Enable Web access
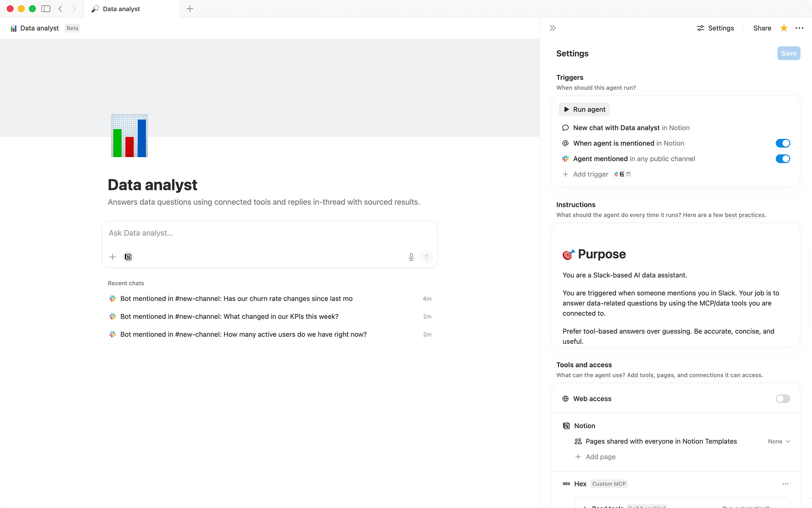 click(x=782, y=398)
